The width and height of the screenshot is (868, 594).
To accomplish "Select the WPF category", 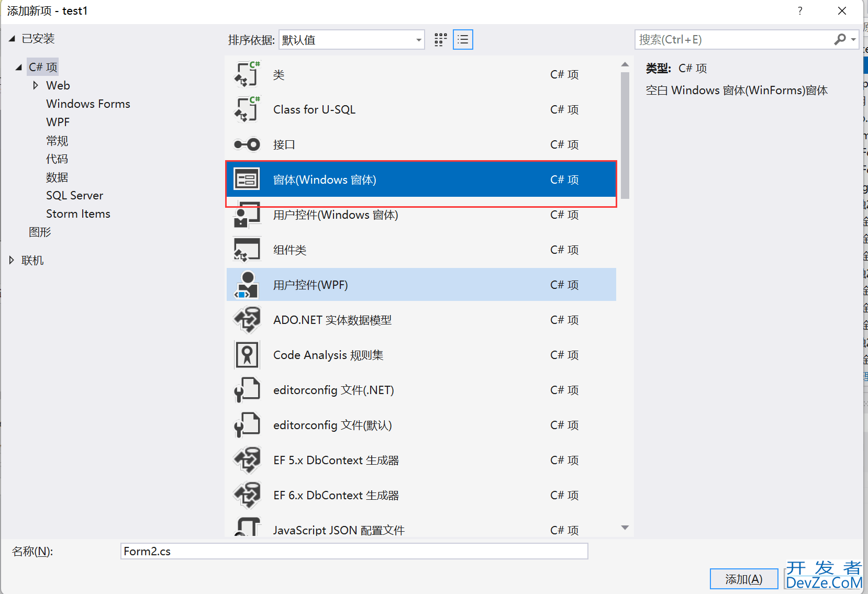I will 58,122.
